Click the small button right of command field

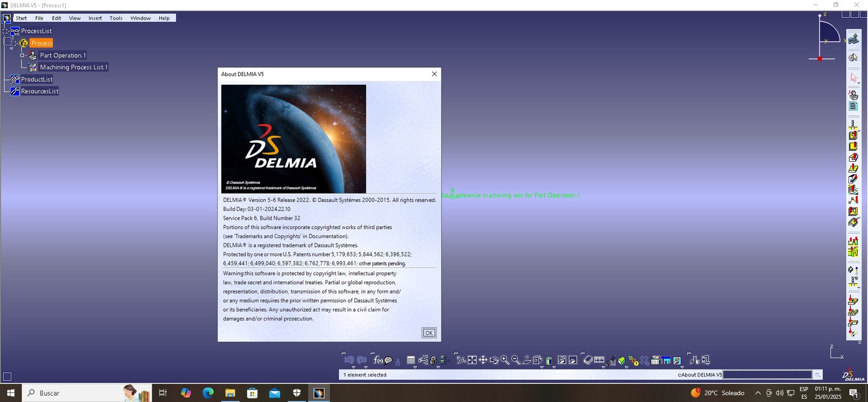click(x=817, y=374)
